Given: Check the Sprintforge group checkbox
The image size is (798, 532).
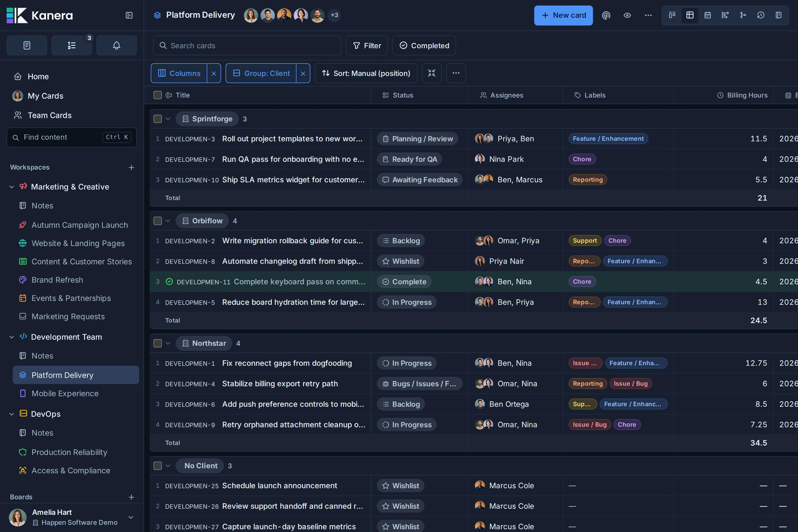Looking at the screenshot, I should pyautogui.click(x=157, y=119).
